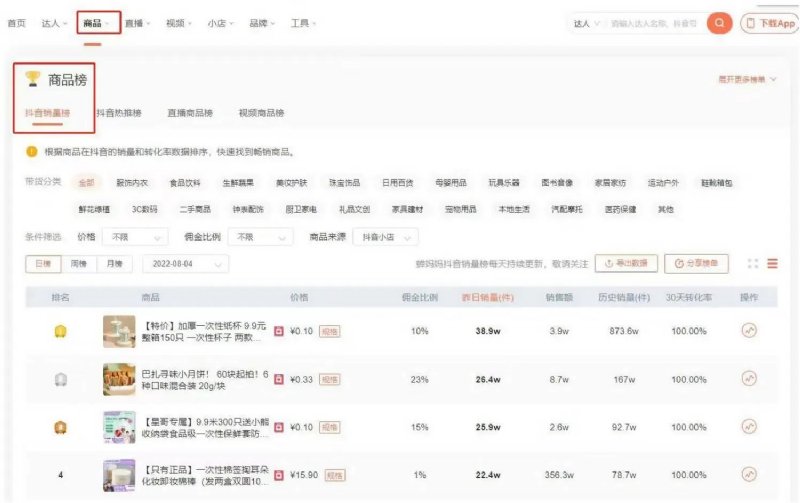
Task: Click the orange search icon button
Action: (x=719, y=23)
